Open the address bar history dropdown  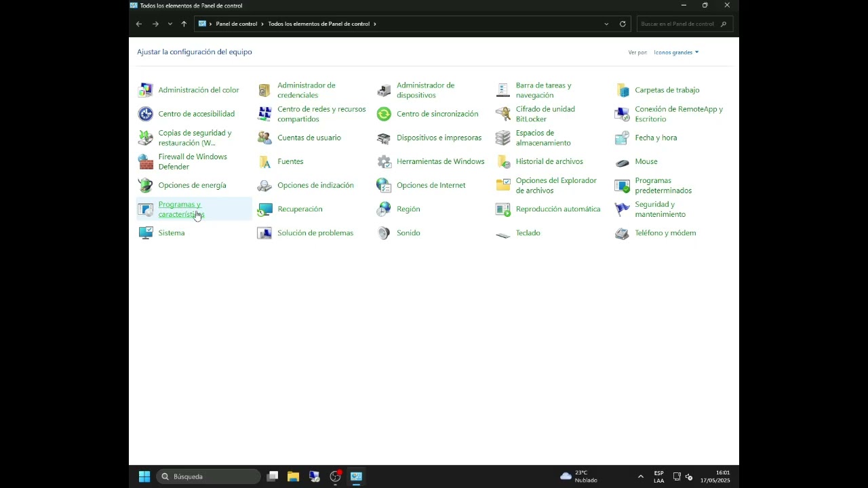(606, 24)
